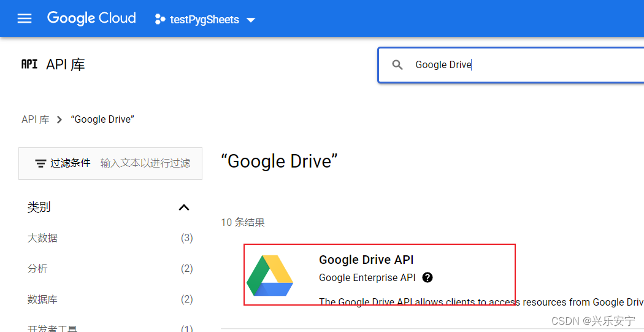Click the (2) count beside 数据库

pos(187,299)
